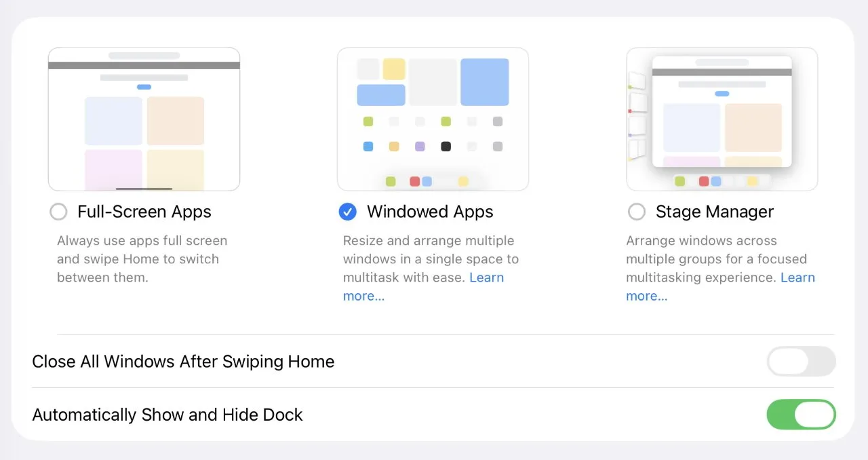Select the Windowed Apps radio button
The image size is (868, 460).
[347, 212]
